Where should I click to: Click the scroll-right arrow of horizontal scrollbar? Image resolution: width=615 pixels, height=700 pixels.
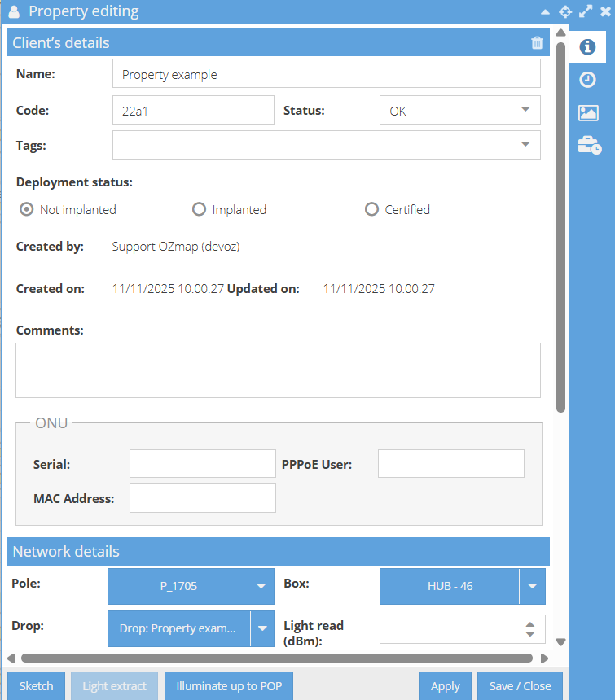(x=544, y=658)
